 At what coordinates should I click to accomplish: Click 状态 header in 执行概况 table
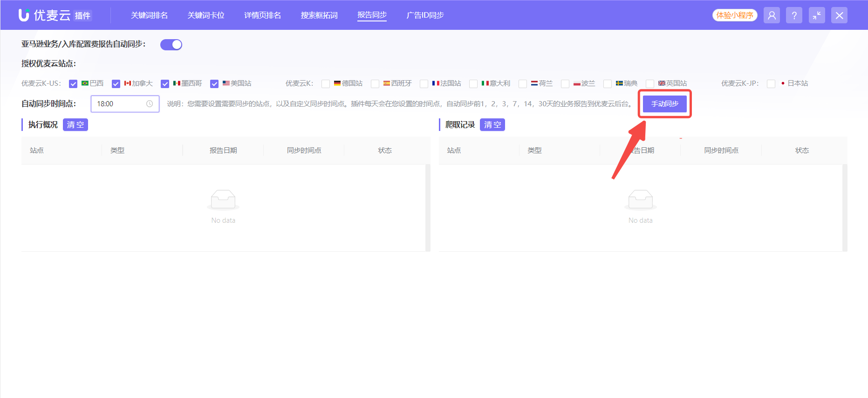click(x=385, y=151)
